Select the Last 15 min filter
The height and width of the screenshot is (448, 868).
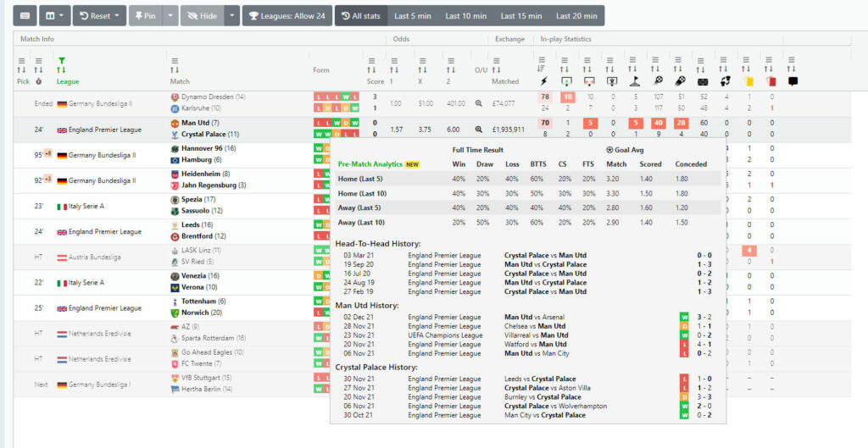click(x=521, y=16)
